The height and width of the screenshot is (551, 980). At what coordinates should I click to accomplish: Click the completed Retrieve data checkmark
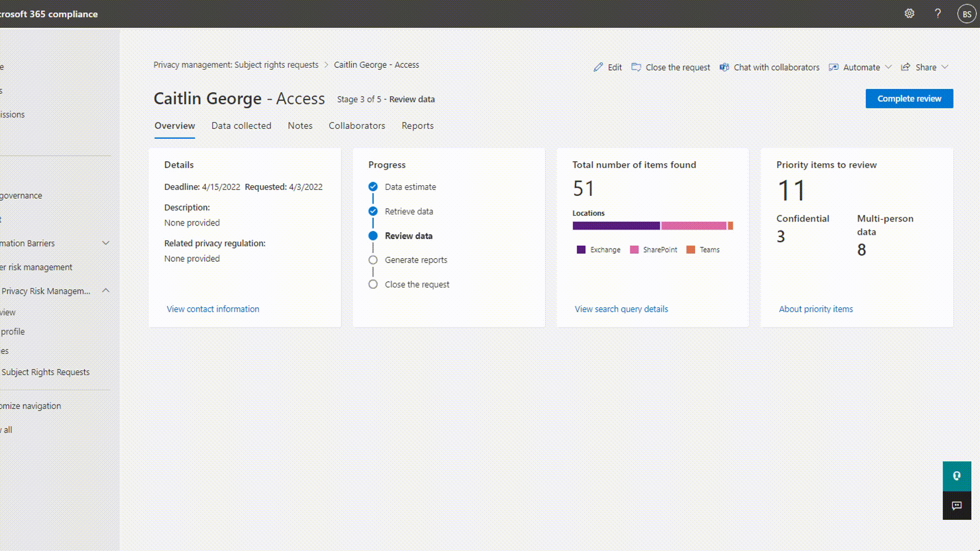point(373,211)
